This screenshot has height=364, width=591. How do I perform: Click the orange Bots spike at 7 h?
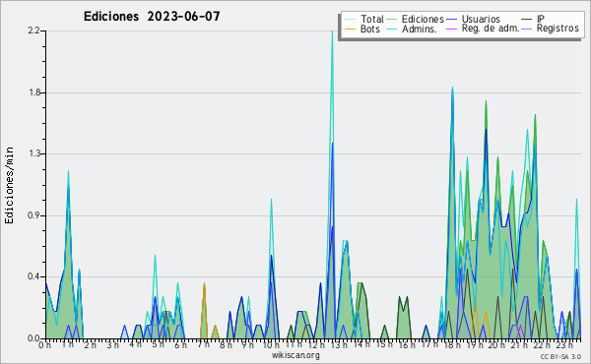204,284
